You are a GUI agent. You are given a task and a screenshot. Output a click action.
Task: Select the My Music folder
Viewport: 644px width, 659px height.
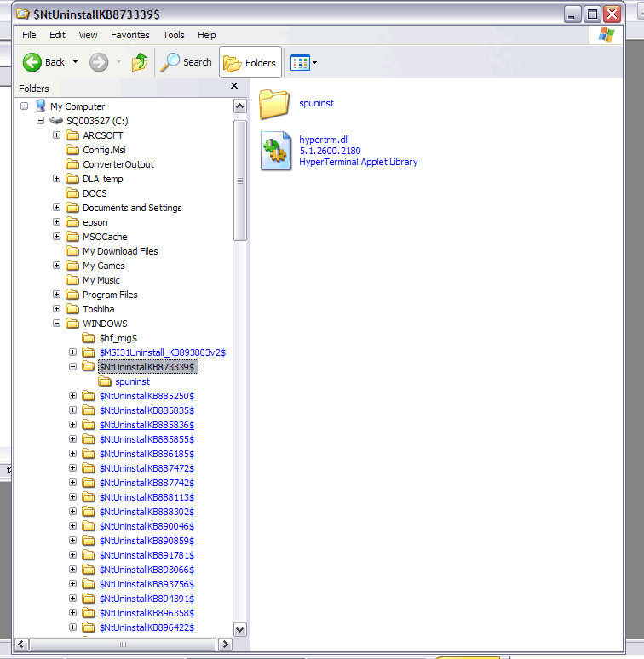pos(93,280)
